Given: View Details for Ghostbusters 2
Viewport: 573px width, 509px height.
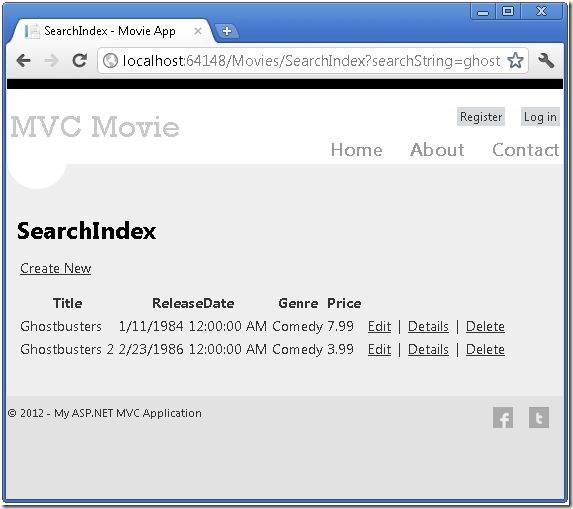Looking at the screenshot, I should [428, 349].
